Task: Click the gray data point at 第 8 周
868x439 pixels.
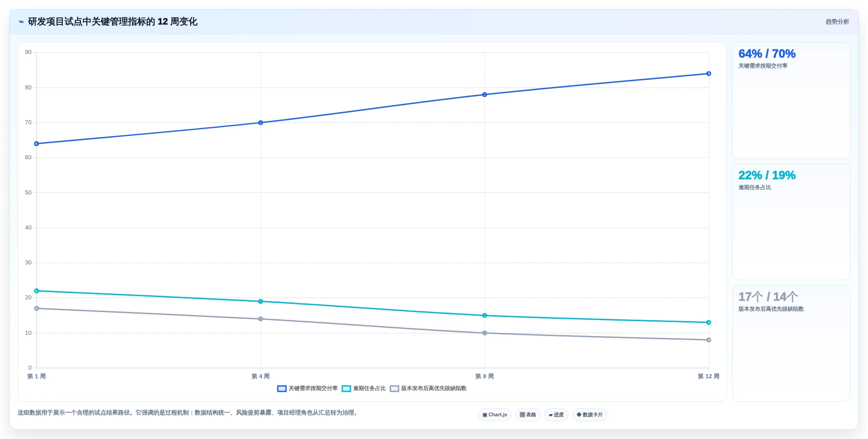Action: click(x=485, y=333)
